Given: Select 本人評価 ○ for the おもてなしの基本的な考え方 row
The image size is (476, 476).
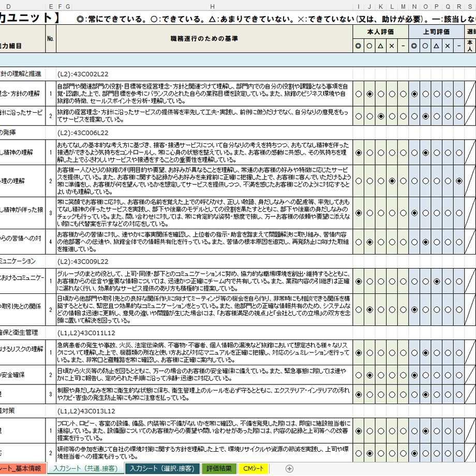Looking at the screenshot, I should 370,153.
